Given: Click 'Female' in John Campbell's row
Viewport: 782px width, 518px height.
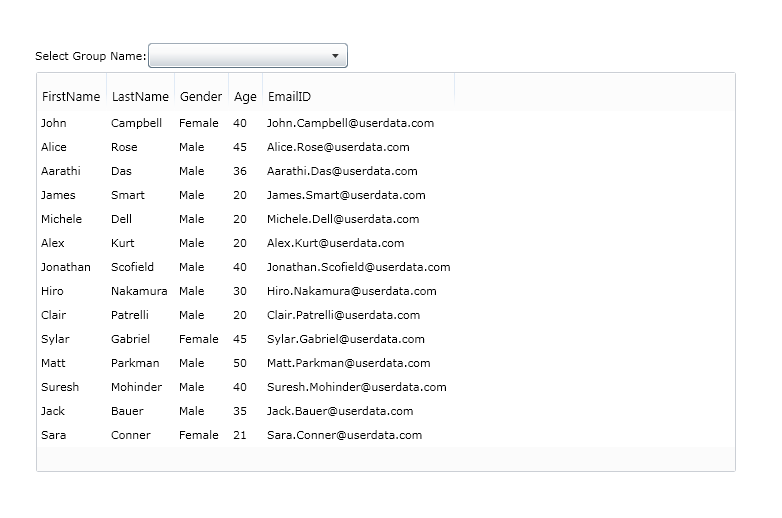Looking at the screenshot, I should point(198,123).
